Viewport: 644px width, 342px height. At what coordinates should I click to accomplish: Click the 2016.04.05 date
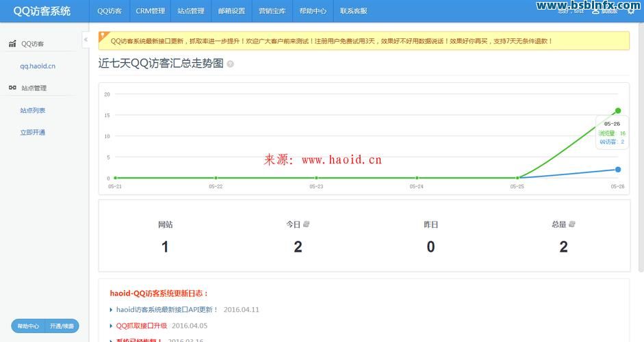pos(190,326)
